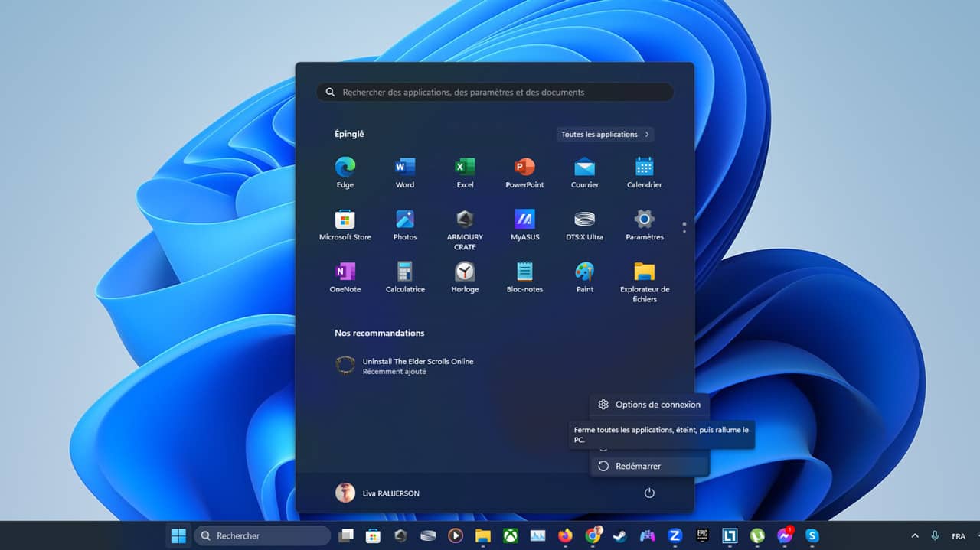Viewport: 980px width, 550px height.
Task: Open the Courrier mail app
Action: [585, 172]
